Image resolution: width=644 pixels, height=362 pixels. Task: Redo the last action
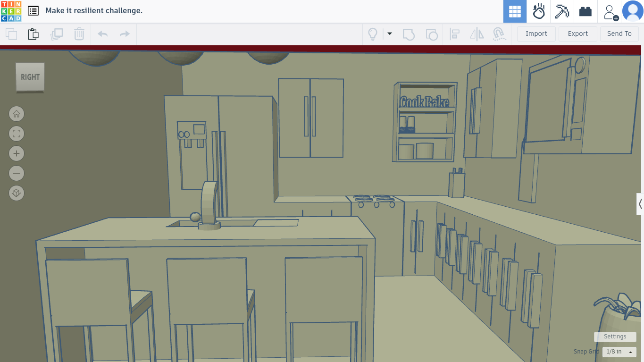[125, 34]
